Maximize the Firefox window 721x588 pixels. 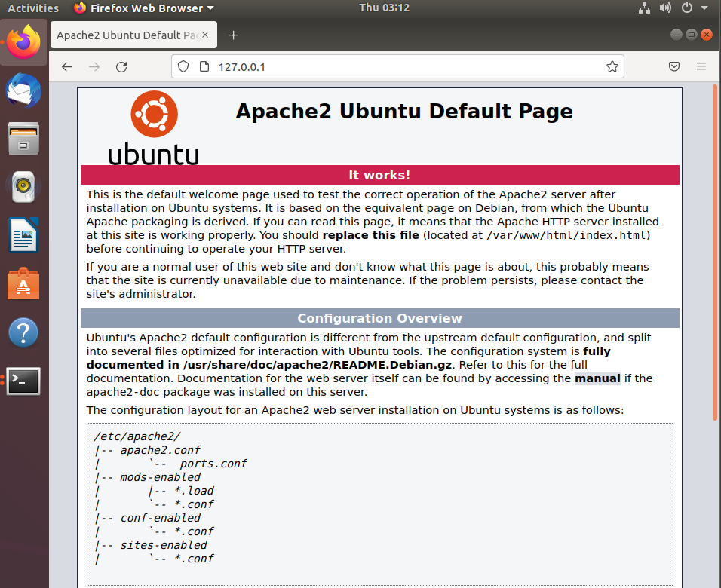pyautogui.click(x=691, y=35)
